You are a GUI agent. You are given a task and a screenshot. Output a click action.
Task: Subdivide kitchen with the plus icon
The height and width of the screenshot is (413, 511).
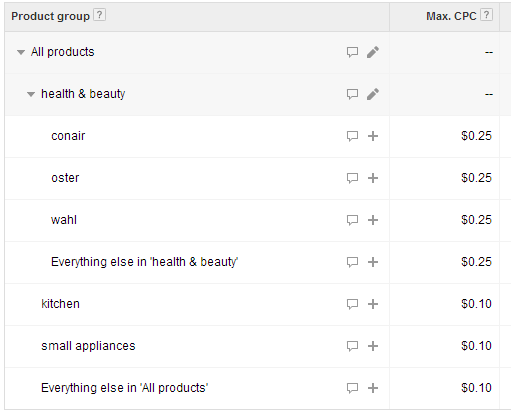coord(373,304)
